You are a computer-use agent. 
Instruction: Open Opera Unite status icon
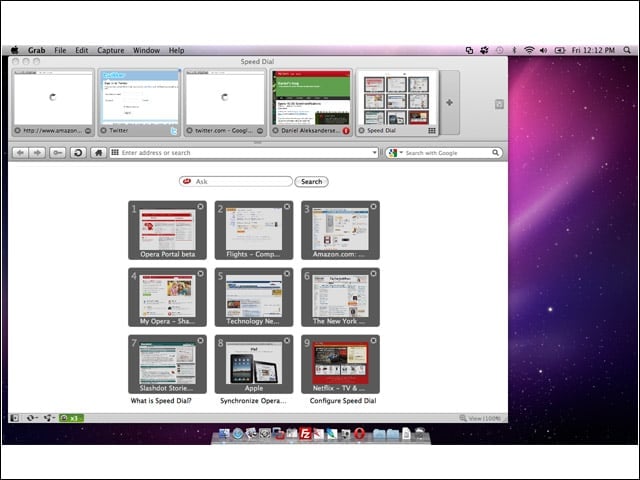click(x=49, y=418)
